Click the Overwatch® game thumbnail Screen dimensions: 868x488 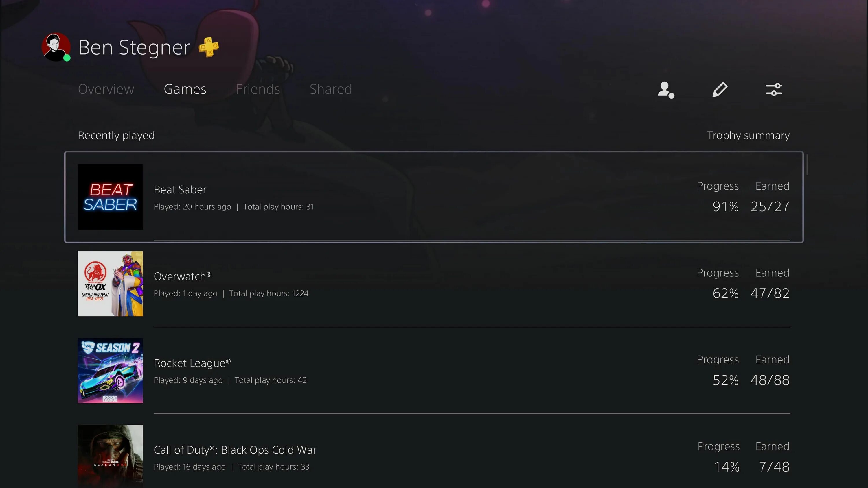point(110,283)
